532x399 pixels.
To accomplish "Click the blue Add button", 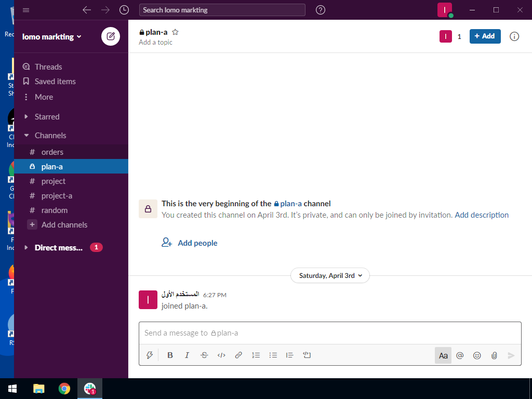I will point(485,36).
